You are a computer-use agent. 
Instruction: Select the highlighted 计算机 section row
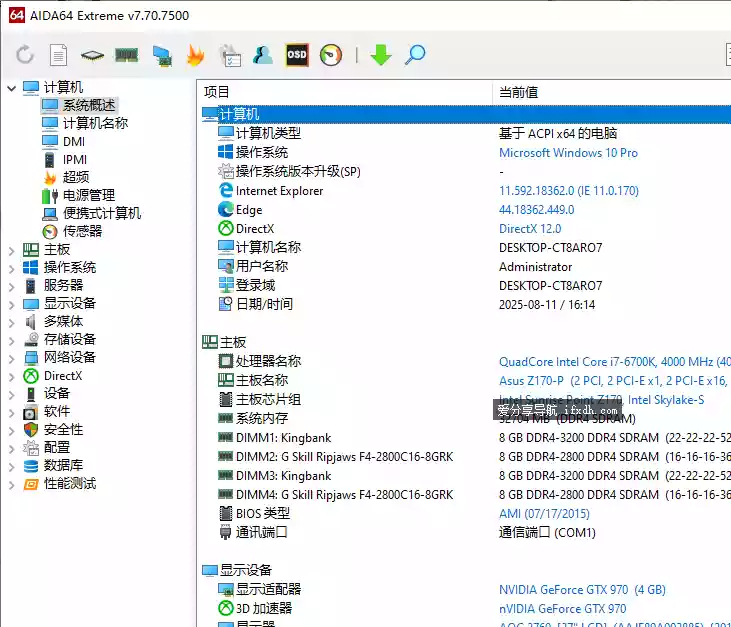click(x=466, y=115)
